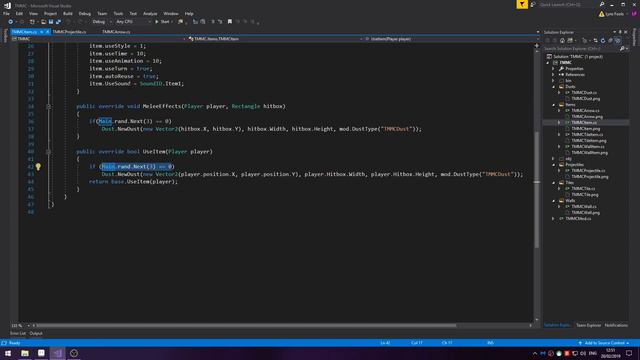Click the Solution Explorer search magnifier icon
Viewport: 640px width, 360px height.
click(x=622, y=48)
